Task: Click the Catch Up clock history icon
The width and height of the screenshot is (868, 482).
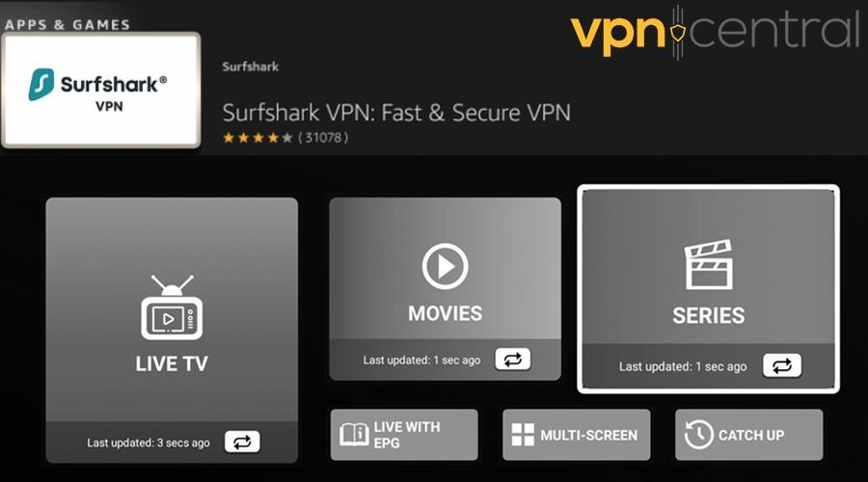Action: click(x=698, y=435)
